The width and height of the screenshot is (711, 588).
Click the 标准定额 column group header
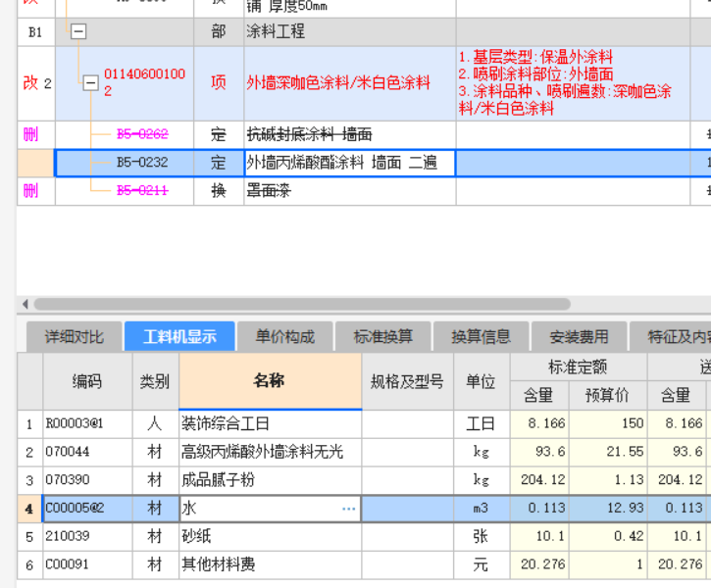pos(579,367)
